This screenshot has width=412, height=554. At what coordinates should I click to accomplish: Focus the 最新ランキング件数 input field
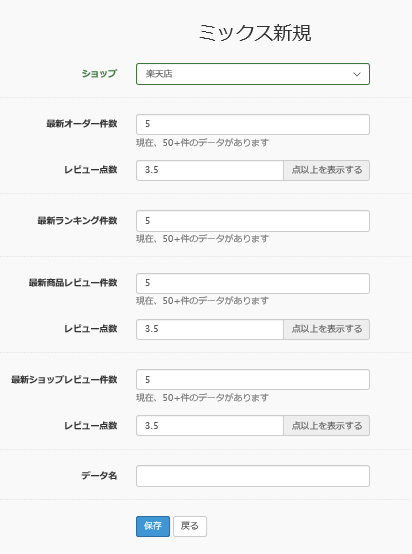pyautogui.click(x=253, y=221)
